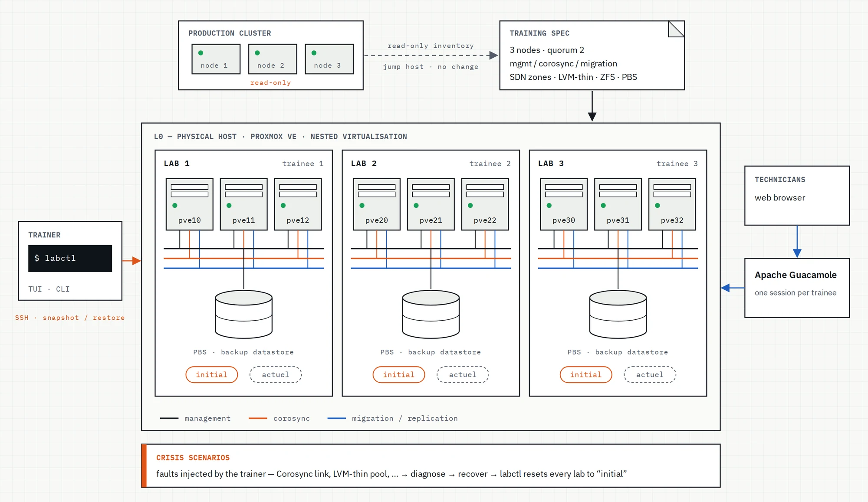
Task: Click 'jump host · no change' label
Action: pyautogui.click(x=431, y=67)
